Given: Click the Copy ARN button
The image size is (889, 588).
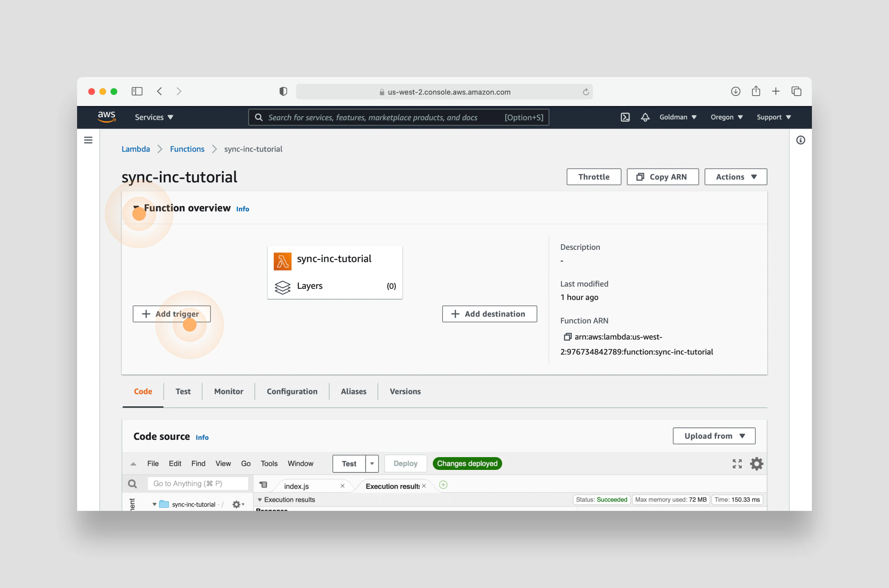Looking at the screenshot, I should point(663,177).
